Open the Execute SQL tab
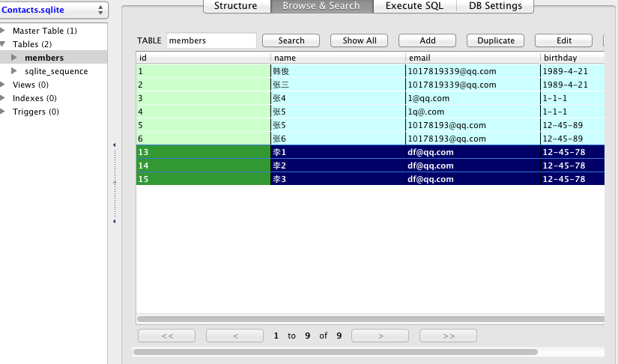This screenshot has width=618, height=364. [x=415, y=6]
